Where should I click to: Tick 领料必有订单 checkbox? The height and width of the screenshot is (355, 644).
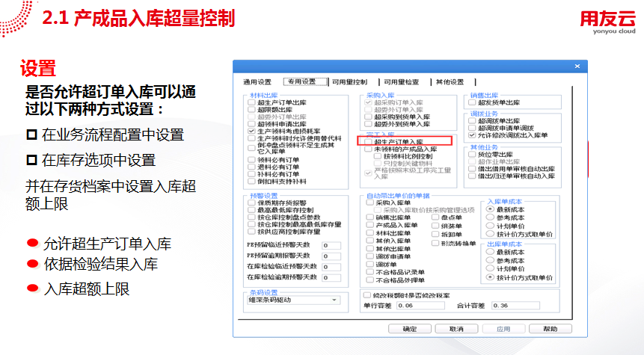(252, 160)
